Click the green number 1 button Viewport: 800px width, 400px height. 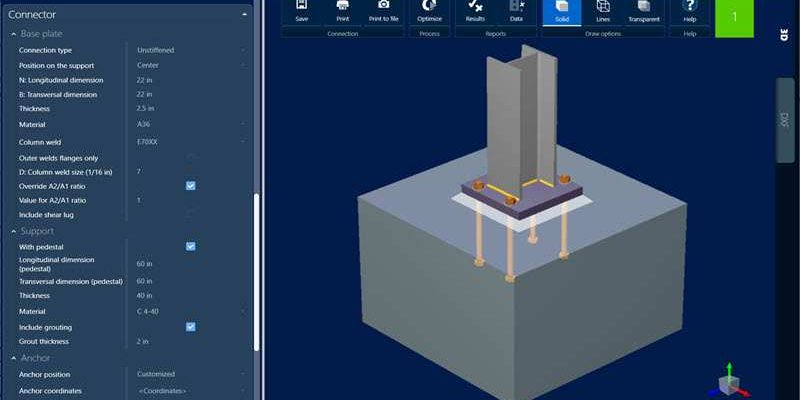735,17
